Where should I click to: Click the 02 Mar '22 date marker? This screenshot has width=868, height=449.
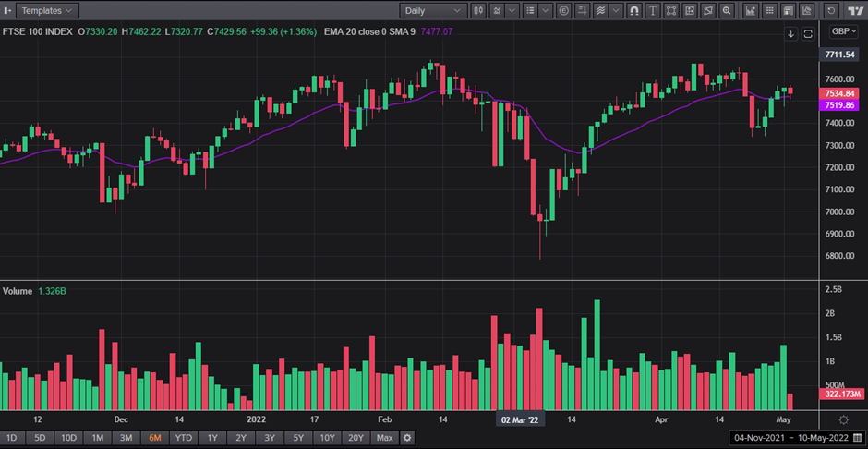click(520, 419)
